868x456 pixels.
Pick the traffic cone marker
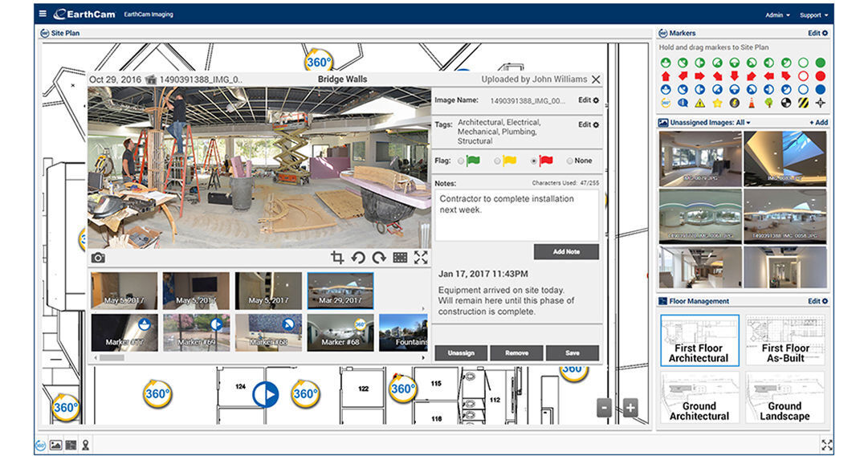tap(752, 103)
